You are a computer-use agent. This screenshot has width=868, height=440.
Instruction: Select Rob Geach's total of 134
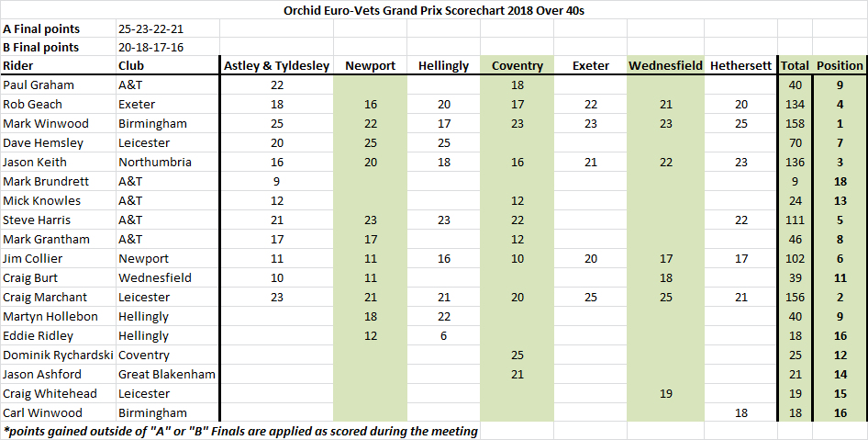795,105
